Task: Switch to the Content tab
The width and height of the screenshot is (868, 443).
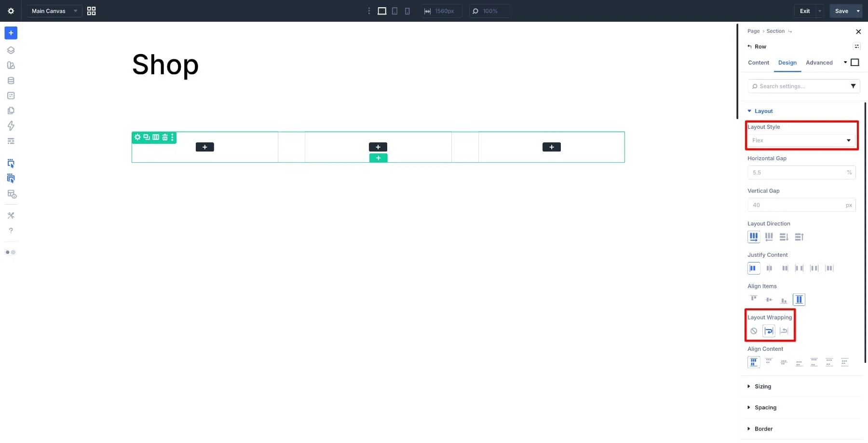Action: (x=759, y=63)
